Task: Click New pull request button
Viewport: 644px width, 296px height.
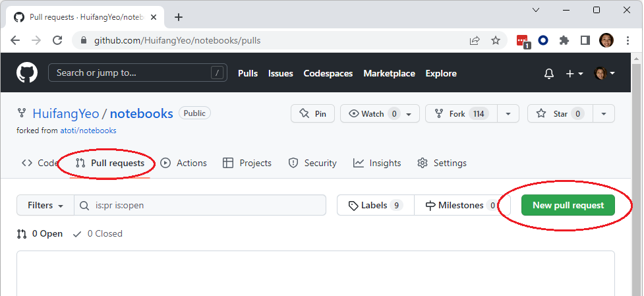Action: click(568, 205)
